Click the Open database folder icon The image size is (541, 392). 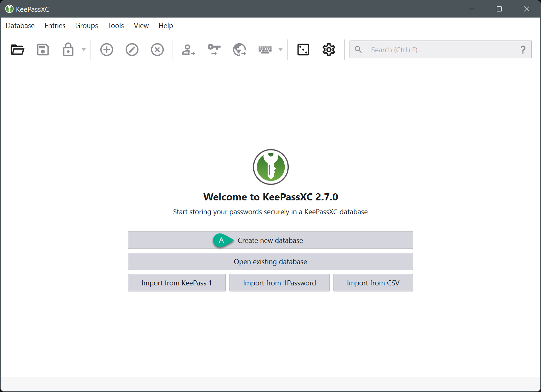pos(17,50)
